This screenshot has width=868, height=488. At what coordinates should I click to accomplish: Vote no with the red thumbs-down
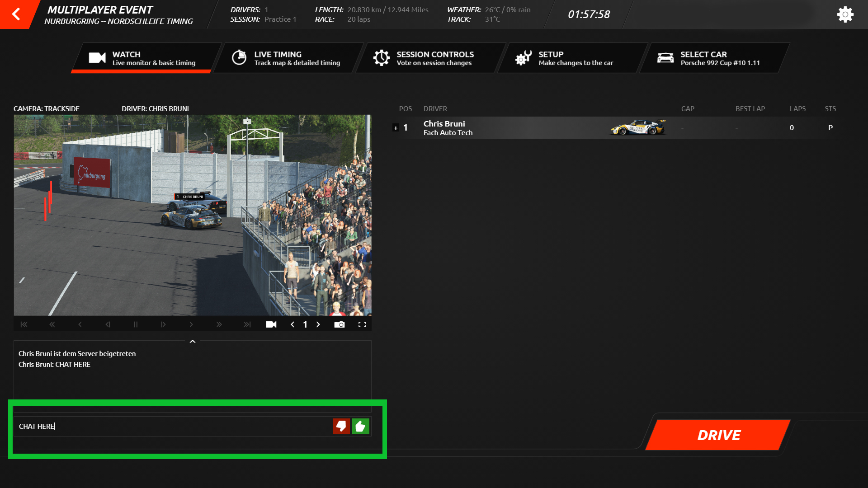click(341, 426)
